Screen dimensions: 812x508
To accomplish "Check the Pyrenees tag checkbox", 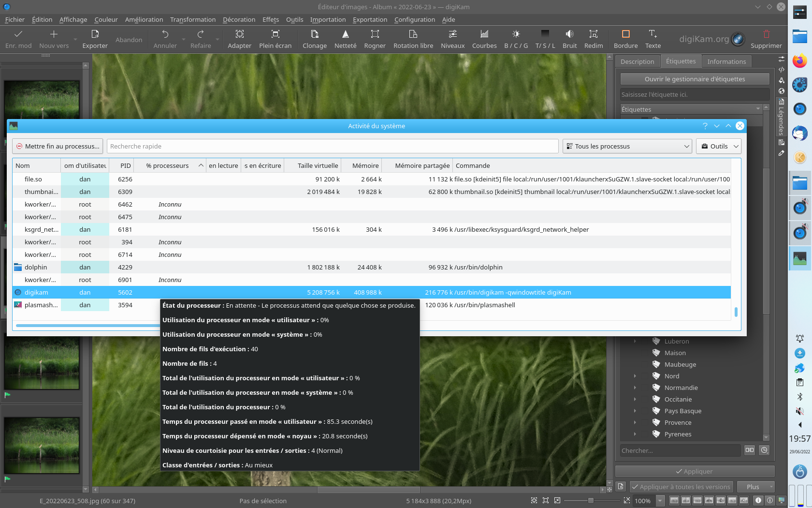I will tap(645, 434).
